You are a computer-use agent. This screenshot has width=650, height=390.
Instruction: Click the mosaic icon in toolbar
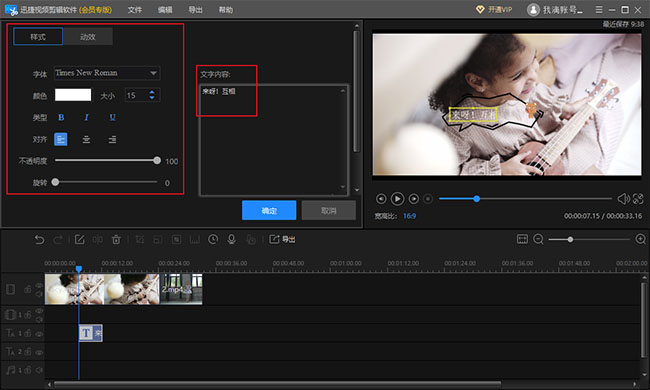click(x=177, y=240)
